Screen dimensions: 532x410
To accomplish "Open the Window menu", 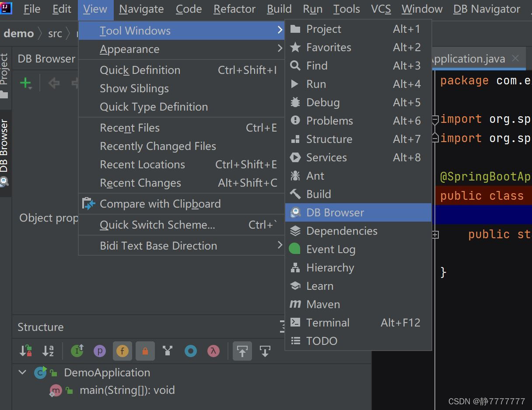I will (422, 9).
